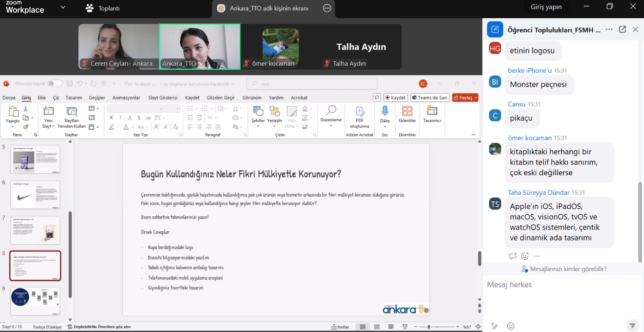Switch to the Animasyonlar tab
This screenshot has height=332, width=644.
click(x=126, y=98)
